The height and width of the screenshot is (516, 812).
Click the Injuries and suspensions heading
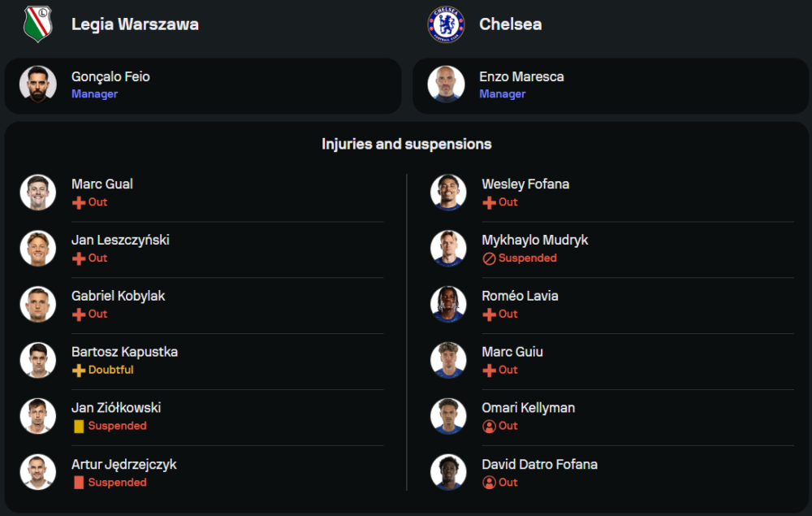coord(406,144)
